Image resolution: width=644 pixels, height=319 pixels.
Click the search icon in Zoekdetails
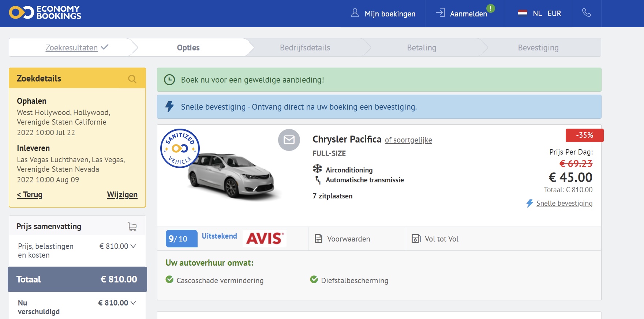pos(132,79)
